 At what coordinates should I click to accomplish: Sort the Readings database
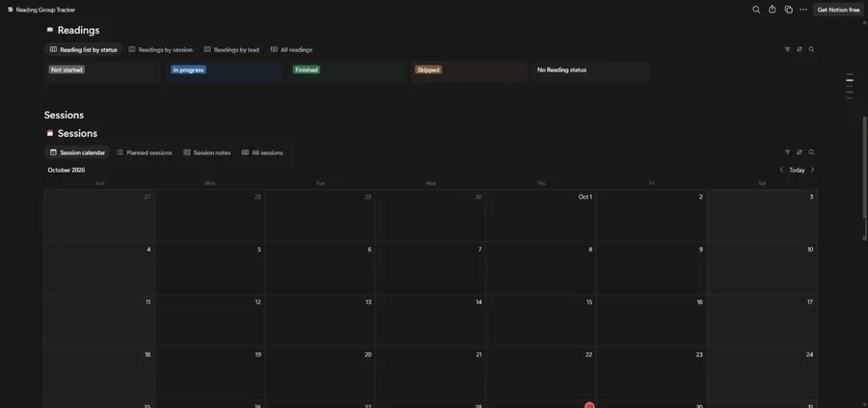(800, 49)
